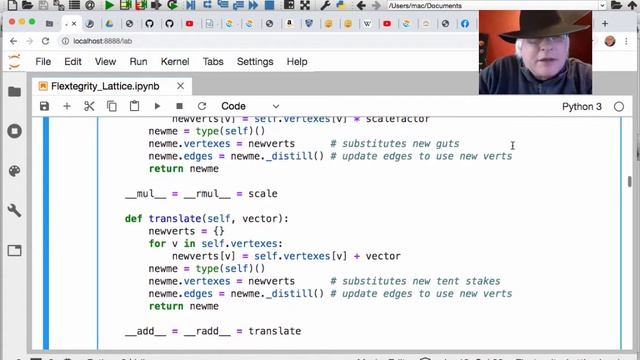The height and width of the screenshot is (360, 640).
Task: Open Commands palette sidebar icon
Action: click(15, 171)
